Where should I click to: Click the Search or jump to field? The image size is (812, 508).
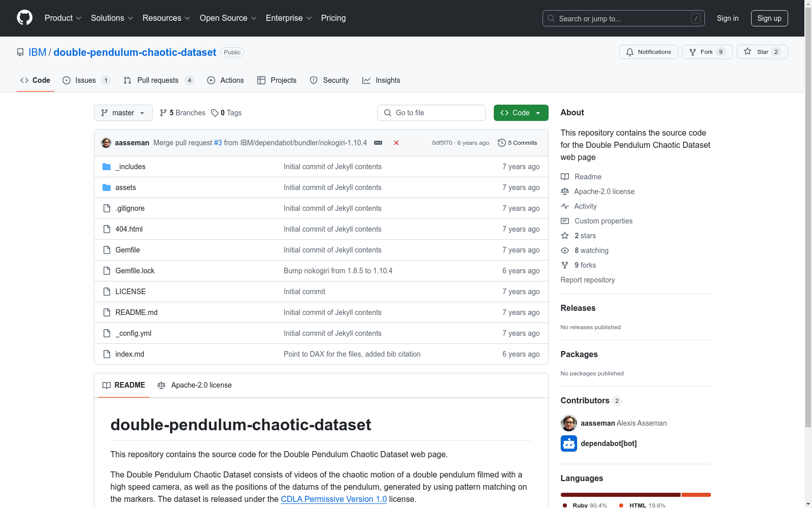tap(624, 18)
